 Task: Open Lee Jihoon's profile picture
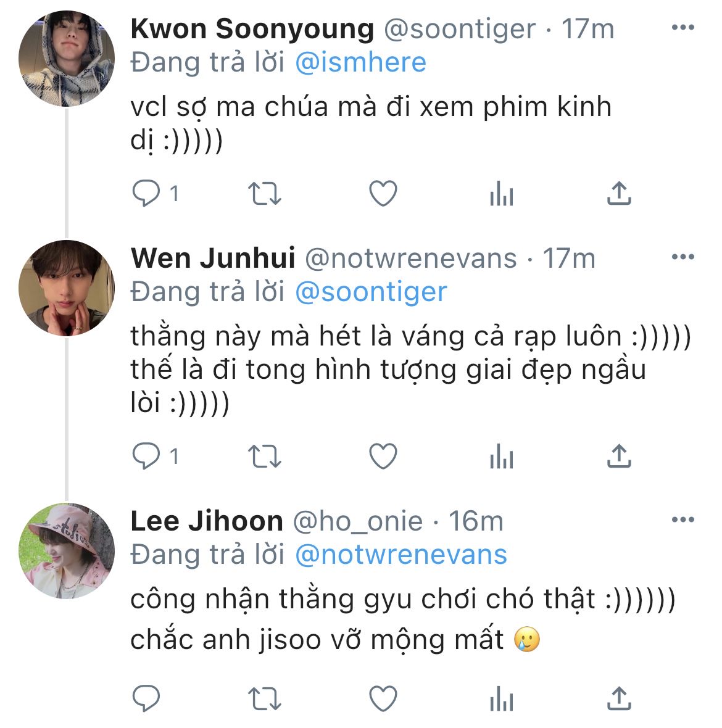[66, 551]
